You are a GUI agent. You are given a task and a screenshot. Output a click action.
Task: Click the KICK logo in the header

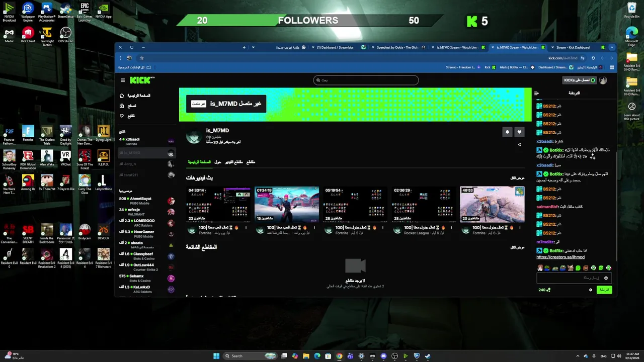[x=142, y=80]
